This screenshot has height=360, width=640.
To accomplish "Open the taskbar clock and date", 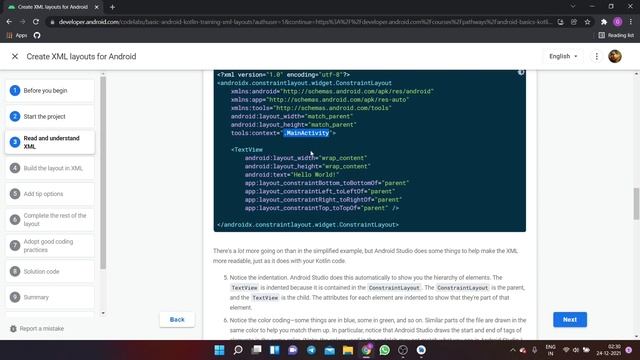I will point(609,350).
